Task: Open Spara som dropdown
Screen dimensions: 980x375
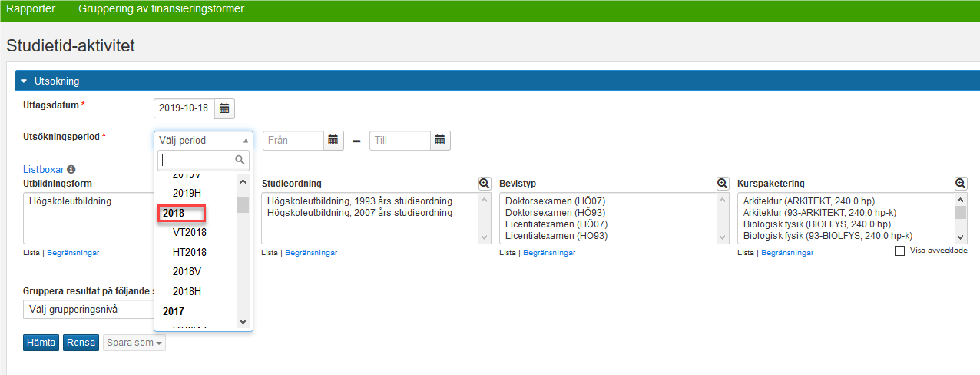Action: [x=134, y=343]
